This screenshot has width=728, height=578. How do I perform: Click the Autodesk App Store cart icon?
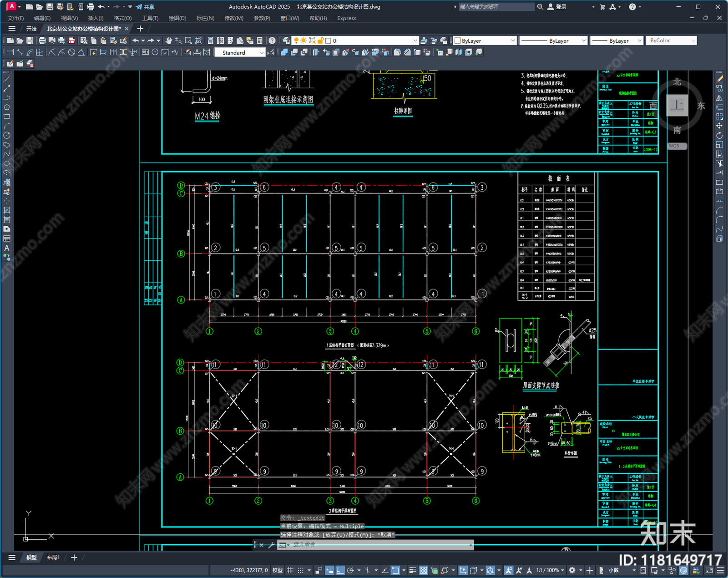click(602, 7)
